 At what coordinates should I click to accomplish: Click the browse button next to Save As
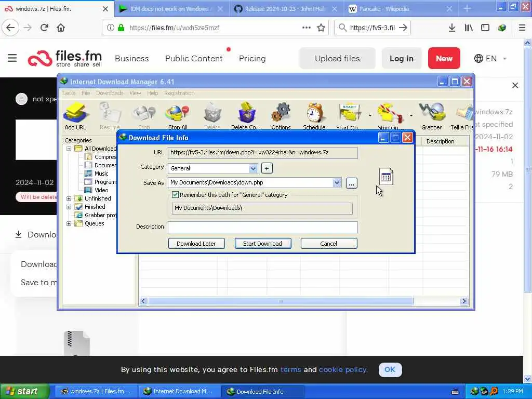click(352, 183)
